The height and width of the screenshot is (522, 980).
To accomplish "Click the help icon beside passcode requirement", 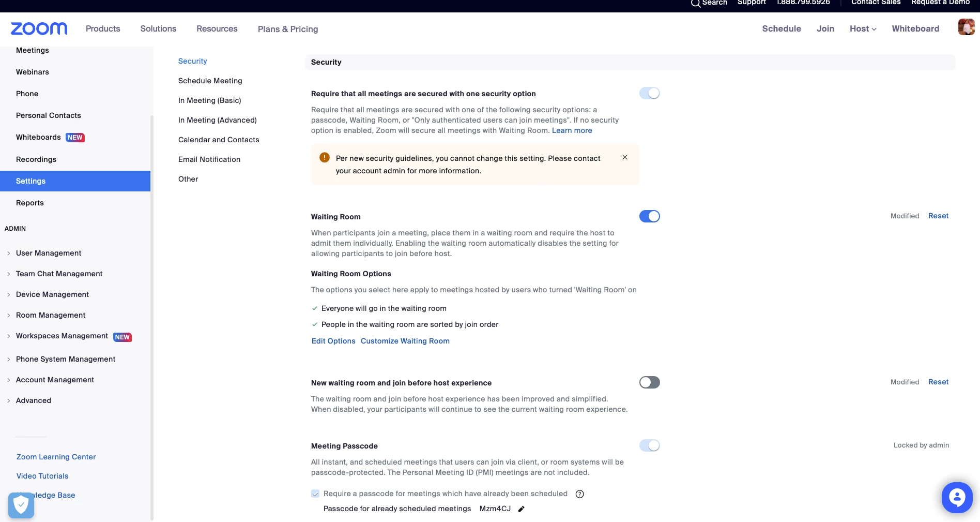I will pyautogui.click(x=580, y=494).
